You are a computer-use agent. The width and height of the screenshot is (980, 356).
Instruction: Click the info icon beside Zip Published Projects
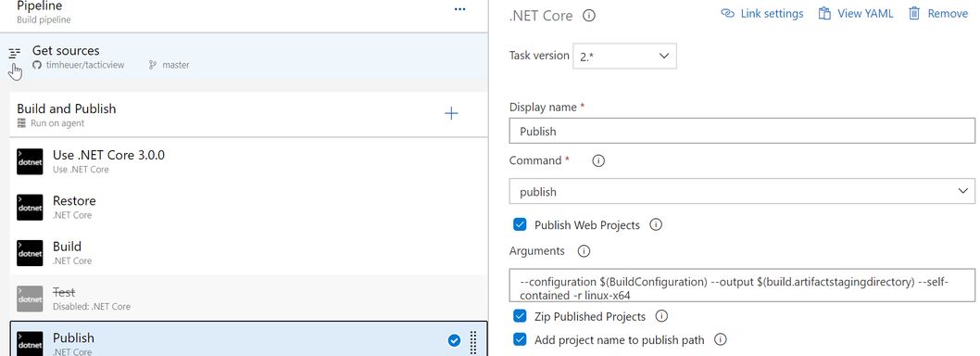pos(661,316)
